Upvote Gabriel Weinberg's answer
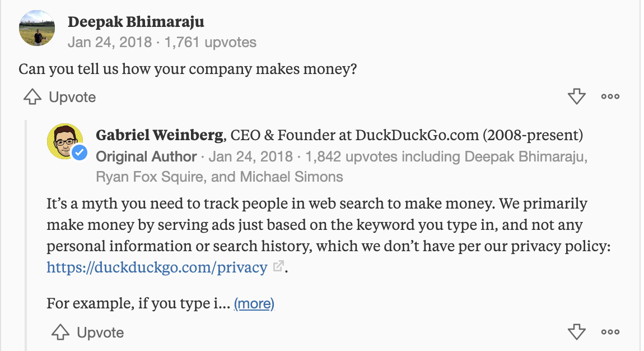 [88, 332]
